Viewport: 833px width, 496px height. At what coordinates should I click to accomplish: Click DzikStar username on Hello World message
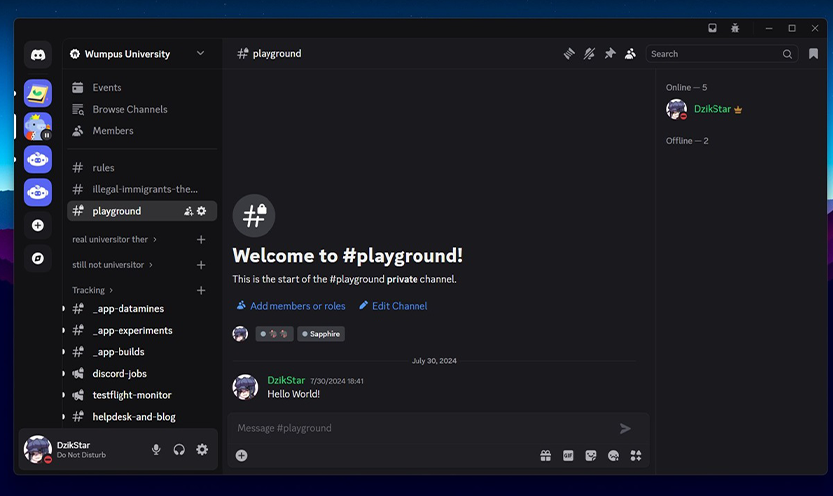tap(286, 380)
